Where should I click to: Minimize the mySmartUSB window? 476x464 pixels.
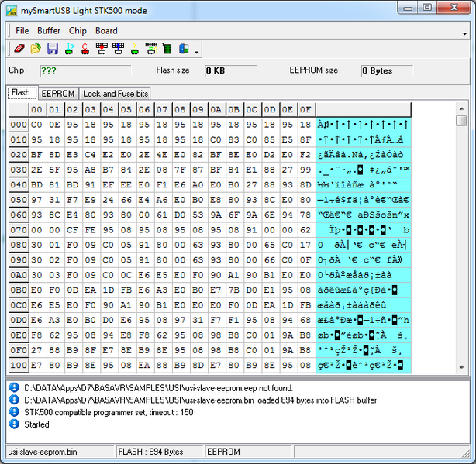[x=408, y=7]
